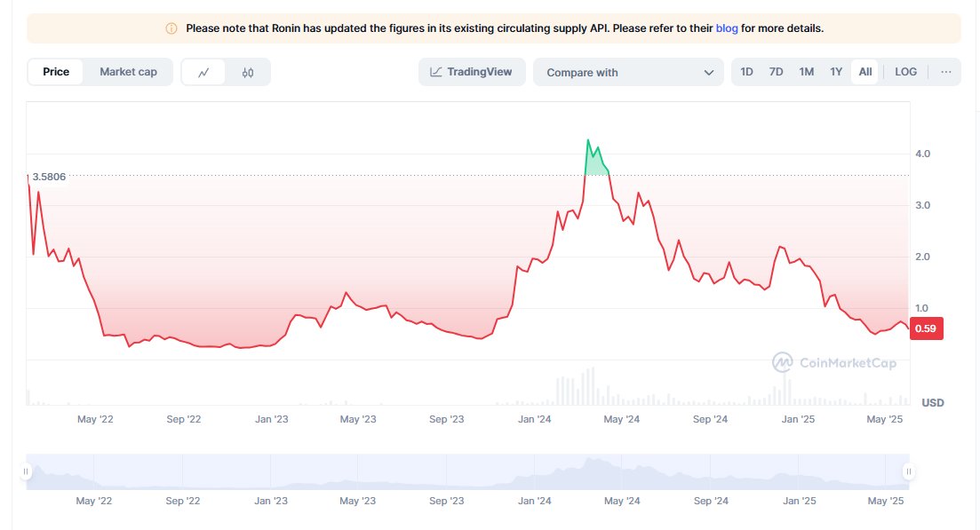The width and height of the screenshot is (980, 530).
Task: Select the Market cap tab
Action: [128, 72]
